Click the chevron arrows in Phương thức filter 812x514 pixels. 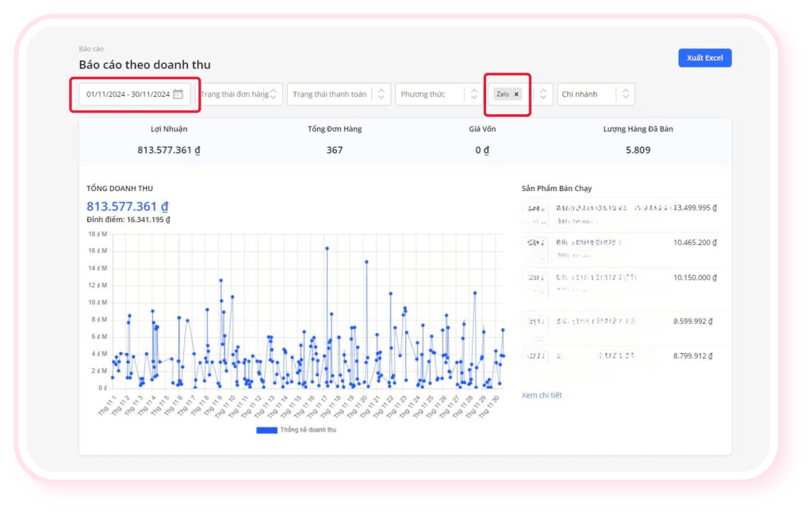pyautogui.click(x=474, y=94)
